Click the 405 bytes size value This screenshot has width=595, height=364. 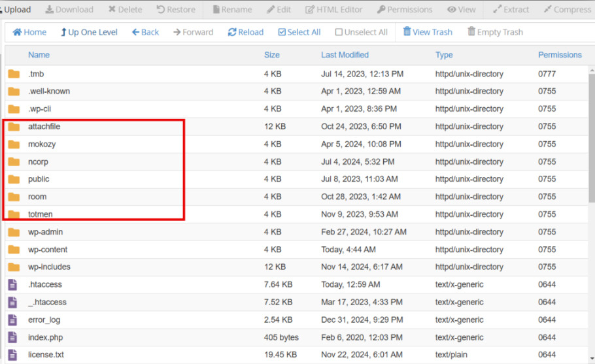click(x=281, y=337)
